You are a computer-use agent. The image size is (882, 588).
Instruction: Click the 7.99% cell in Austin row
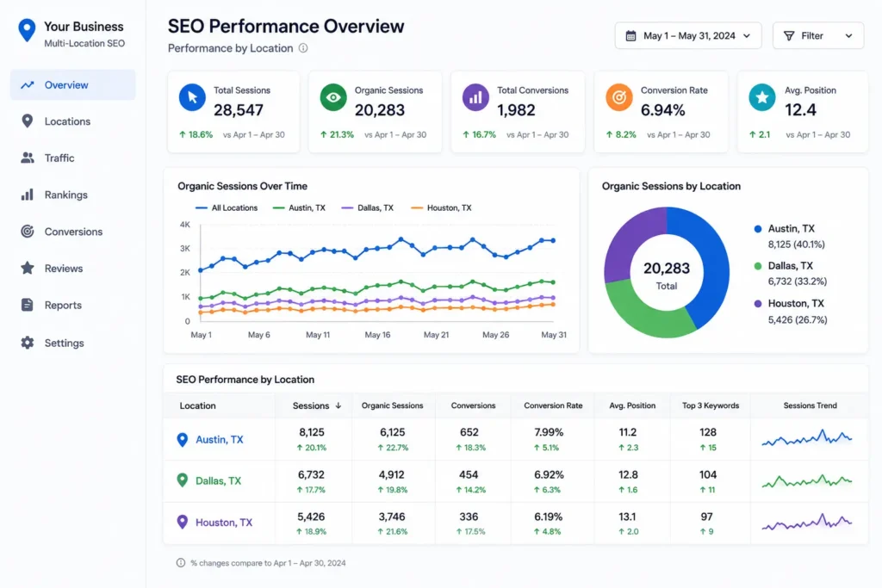549,432
